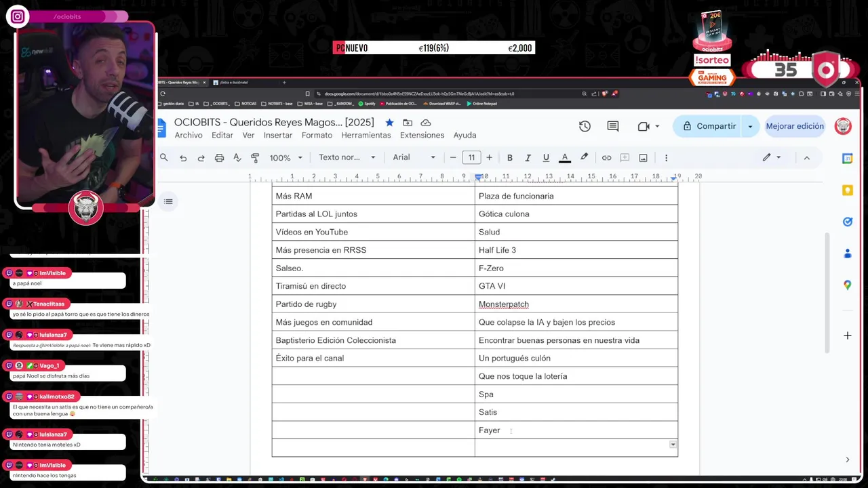
Task: Insert a link
Action: (x=606, y=157)
